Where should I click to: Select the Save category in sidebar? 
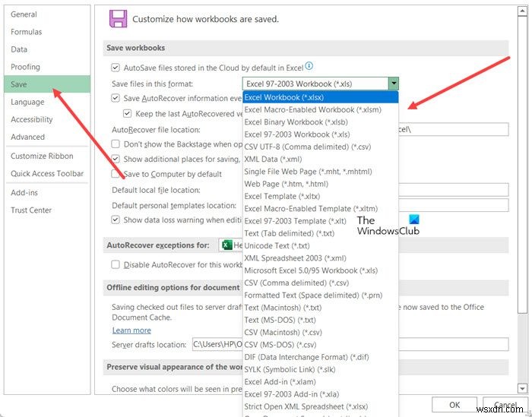[47, 84]
